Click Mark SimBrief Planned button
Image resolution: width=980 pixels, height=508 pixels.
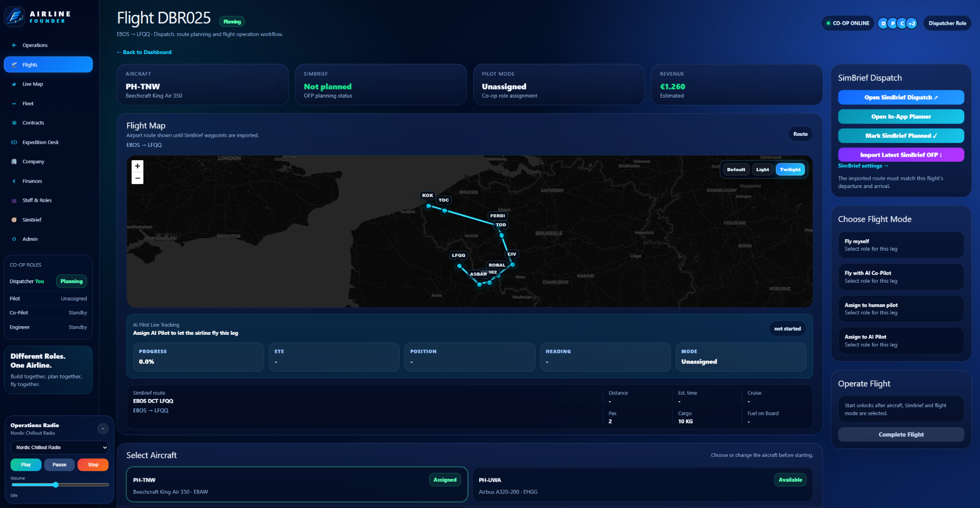click(901, 135)
